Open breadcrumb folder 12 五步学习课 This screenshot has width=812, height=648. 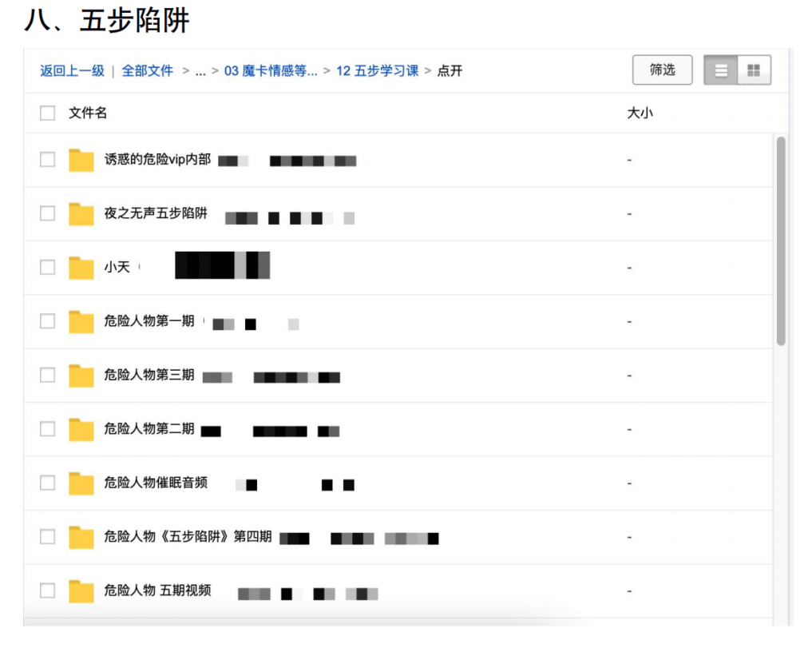point(377,70)
